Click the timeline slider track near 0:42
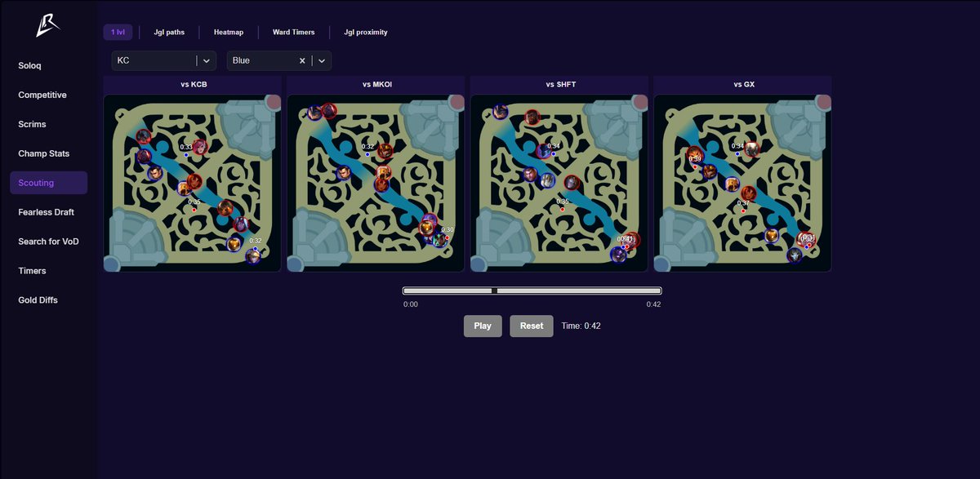Image resolution: width=980 pixels, height=479 pixels. click(653, 291)
